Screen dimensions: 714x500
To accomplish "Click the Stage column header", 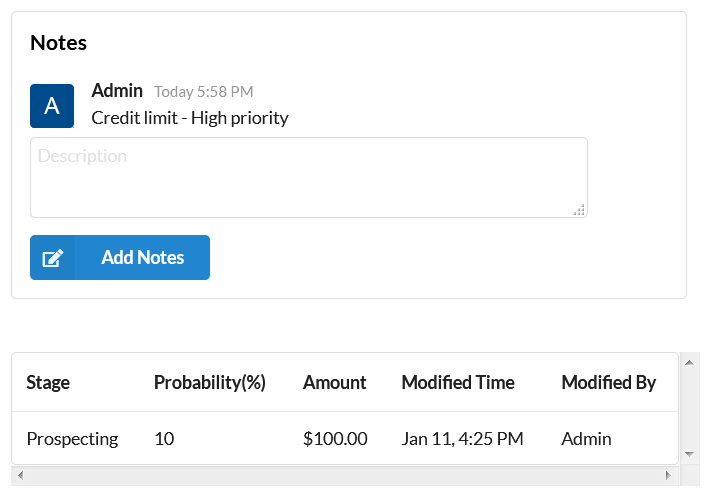I will (48, 383).
